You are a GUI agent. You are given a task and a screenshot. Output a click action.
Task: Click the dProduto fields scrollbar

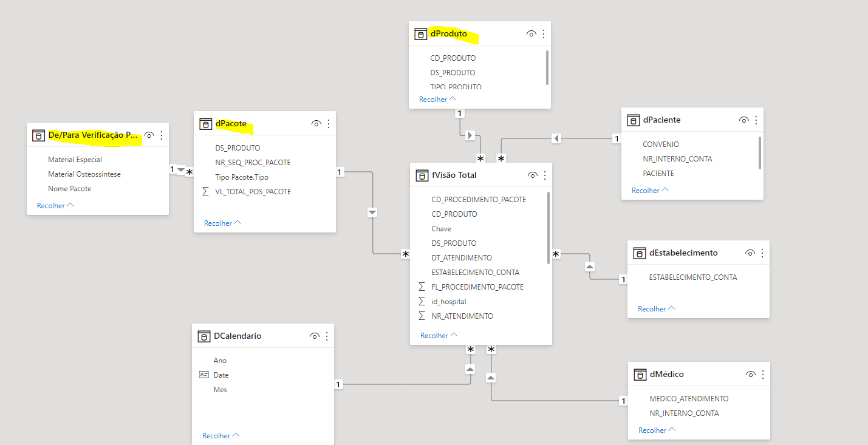pos(547,67)
